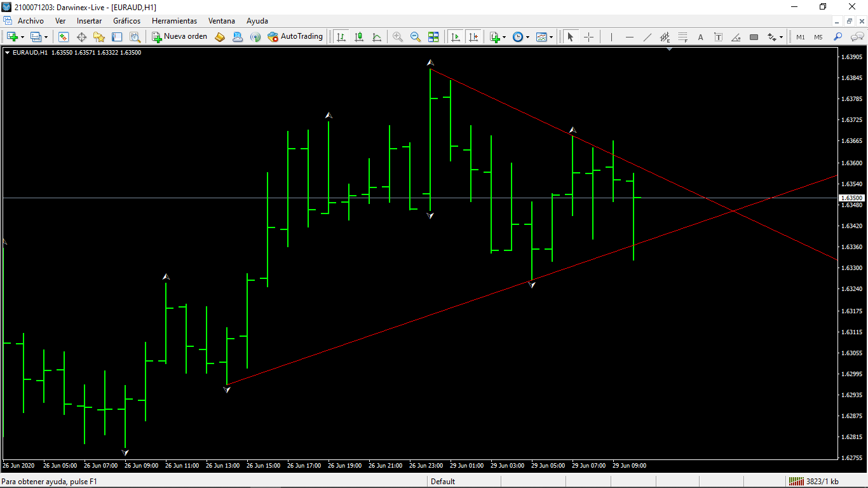Switch timeframe to M1

800,37
